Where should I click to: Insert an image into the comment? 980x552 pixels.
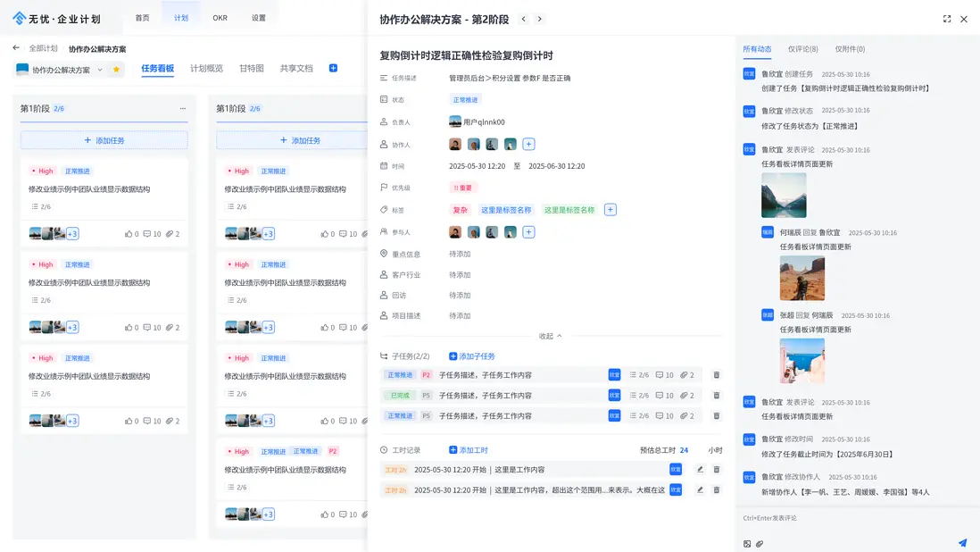[747, 544]
